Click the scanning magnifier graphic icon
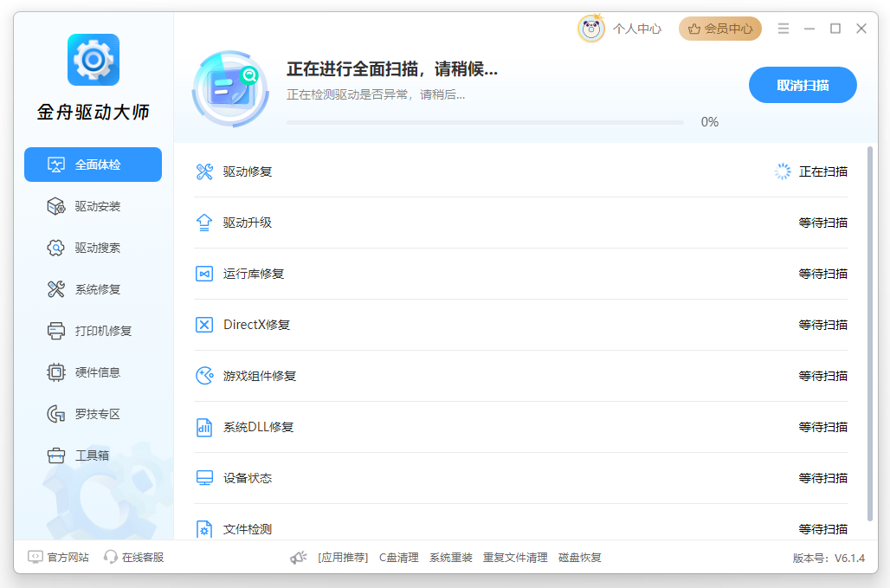This screenshot has width=890, height=588. [x=230, y=89]
